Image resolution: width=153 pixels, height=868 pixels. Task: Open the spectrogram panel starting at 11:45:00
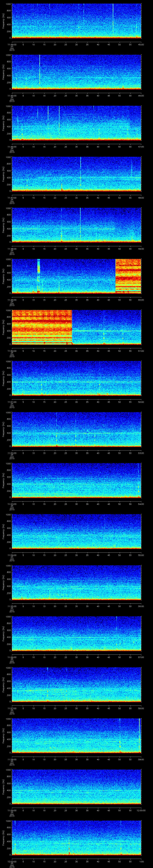[x=76, y=72]
